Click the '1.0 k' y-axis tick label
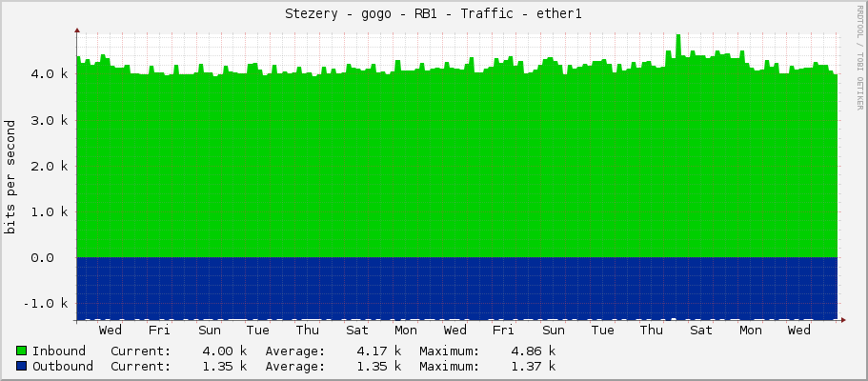This screenshot has height=381, width=868. 49,211
